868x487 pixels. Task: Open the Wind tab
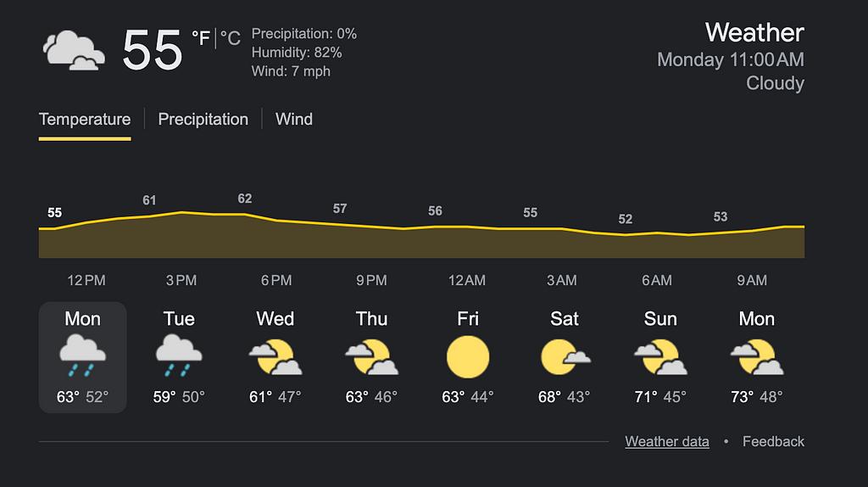pos(294,120)
